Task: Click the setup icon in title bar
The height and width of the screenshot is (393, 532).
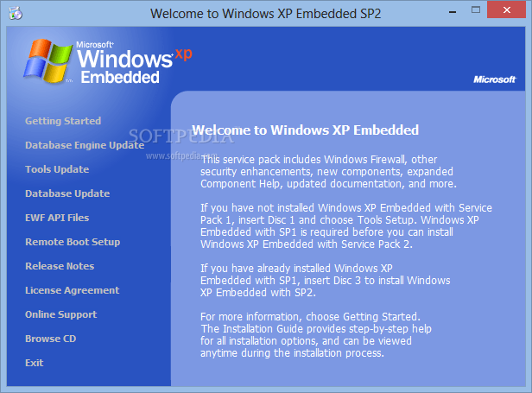Action: coord(16,14)
